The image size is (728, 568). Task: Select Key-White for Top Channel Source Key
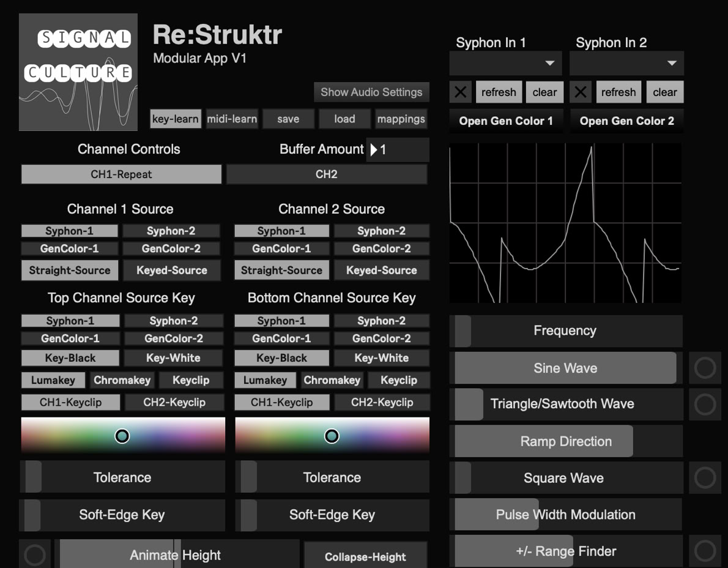[x=173, y=358]
